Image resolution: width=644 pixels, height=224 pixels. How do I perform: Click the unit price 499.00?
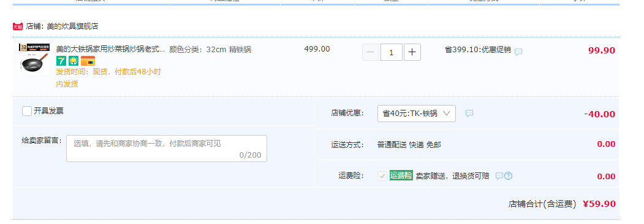point(317,49)
